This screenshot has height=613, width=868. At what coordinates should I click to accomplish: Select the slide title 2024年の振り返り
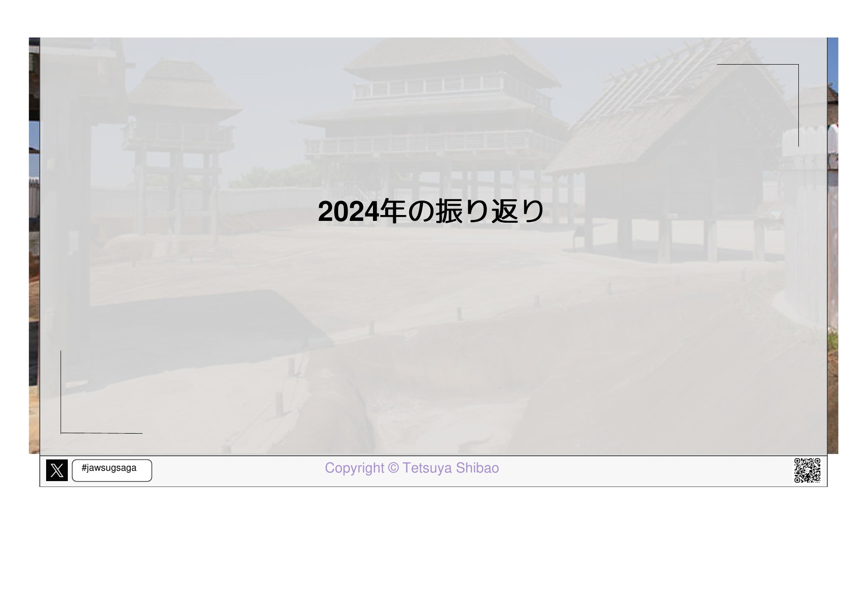[x=431, y=211]
